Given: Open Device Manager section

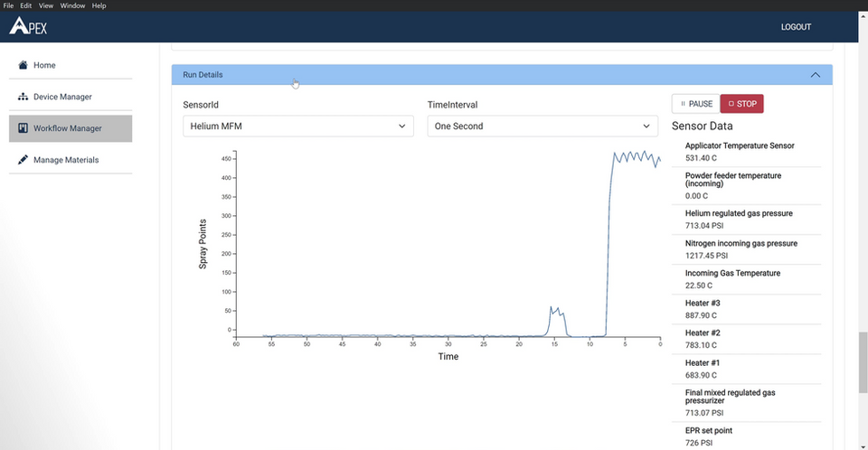Looking at the screenshot, I should 71,97.
